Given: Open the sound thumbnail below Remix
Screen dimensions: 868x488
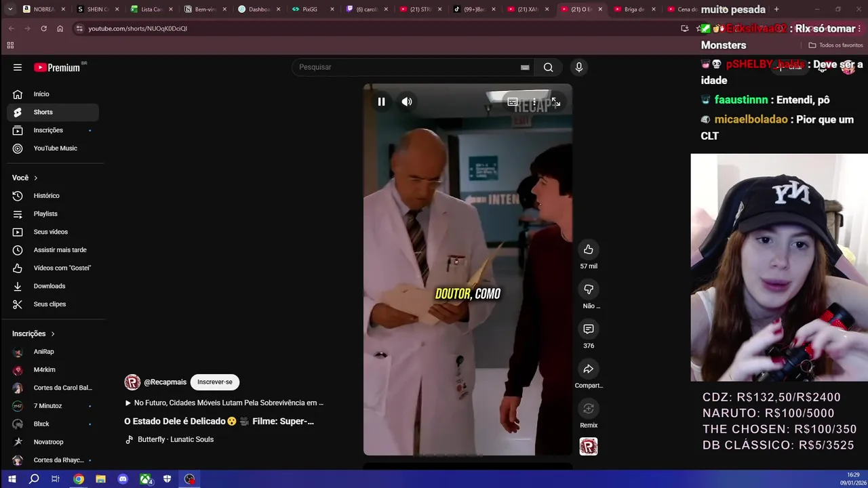Looking at the screenshot, I should tap(589, 446).
